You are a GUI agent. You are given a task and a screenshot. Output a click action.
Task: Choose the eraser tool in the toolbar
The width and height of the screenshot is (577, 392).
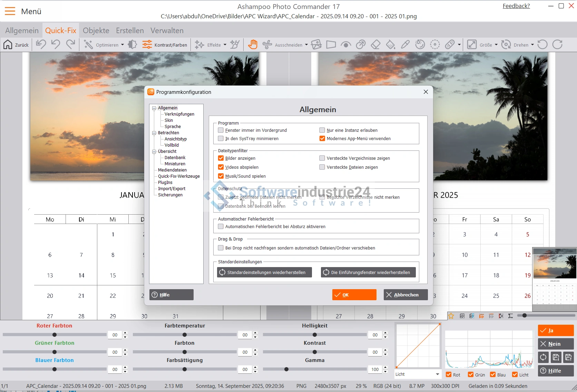[x=375, y=45]
